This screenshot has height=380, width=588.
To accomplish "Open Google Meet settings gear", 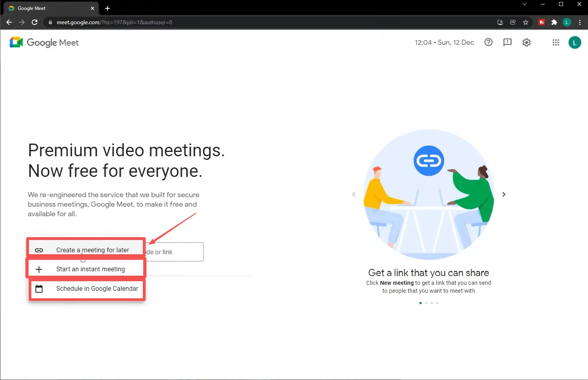I will tap(527, 42).
